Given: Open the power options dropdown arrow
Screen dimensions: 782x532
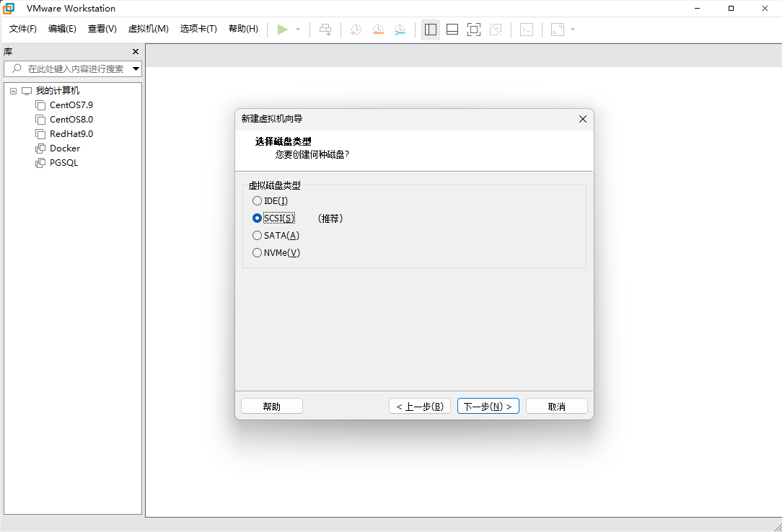Looking at the screenshot, I should click(x=298, y=30).
